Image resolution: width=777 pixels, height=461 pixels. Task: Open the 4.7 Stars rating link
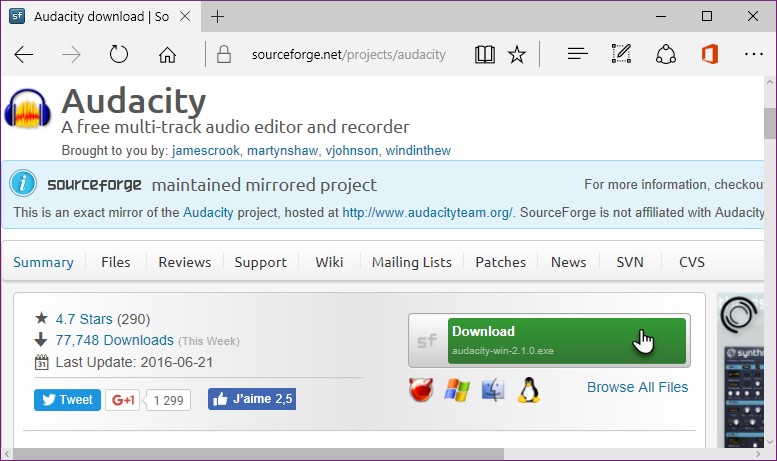84,319
